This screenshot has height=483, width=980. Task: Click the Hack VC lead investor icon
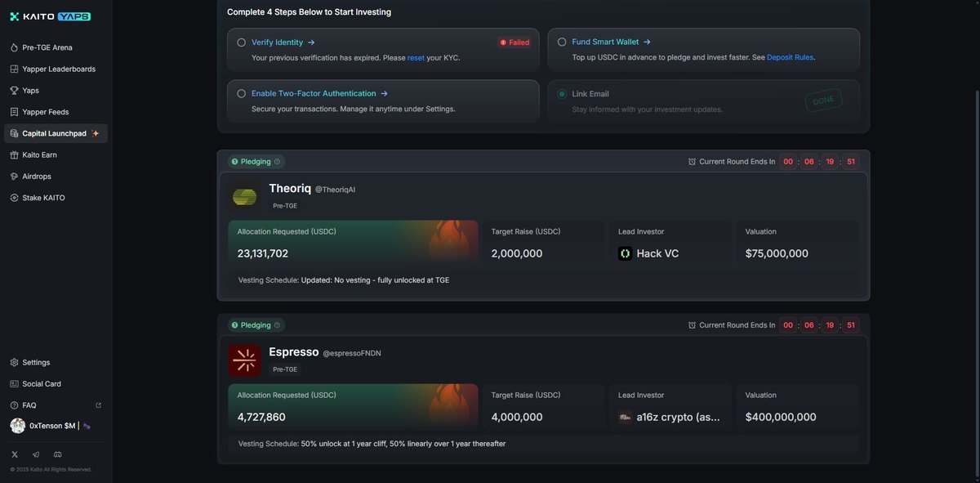(625, 253)
